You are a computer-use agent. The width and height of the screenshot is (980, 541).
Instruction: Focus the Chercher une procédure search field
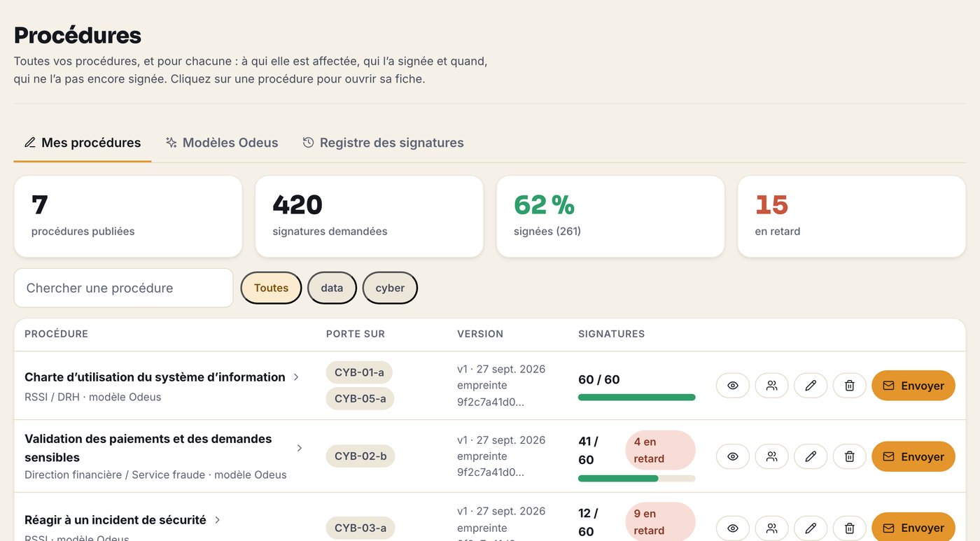[x=123, y=288]
